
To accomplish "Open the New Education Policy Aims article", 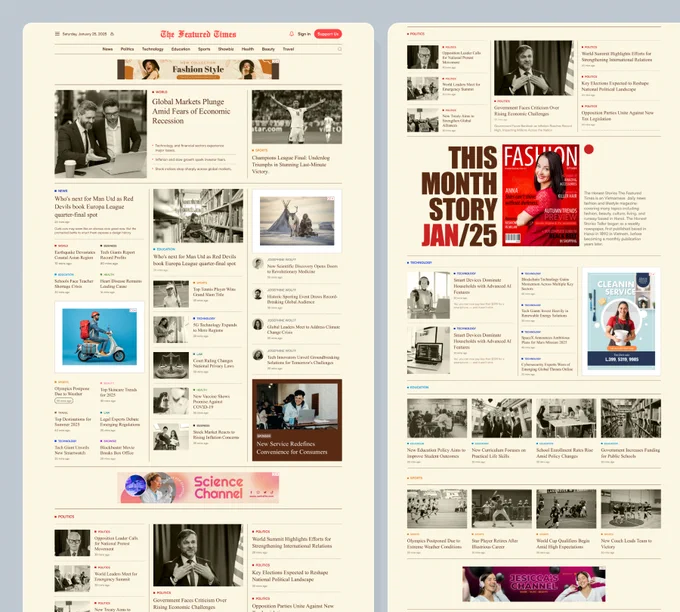I will click(436, 453).
